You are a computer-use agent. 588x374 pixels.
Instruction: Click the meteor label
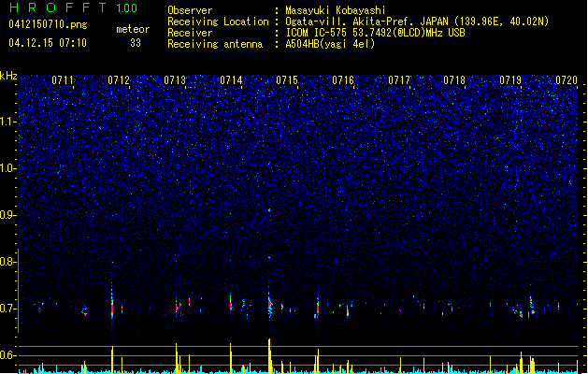tap(133, 29)
